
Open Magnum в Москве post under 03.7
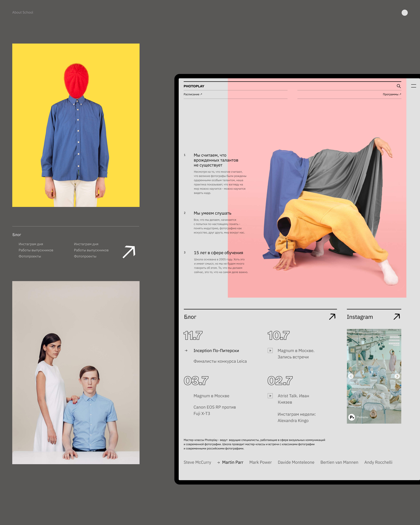tap(211, 396)
